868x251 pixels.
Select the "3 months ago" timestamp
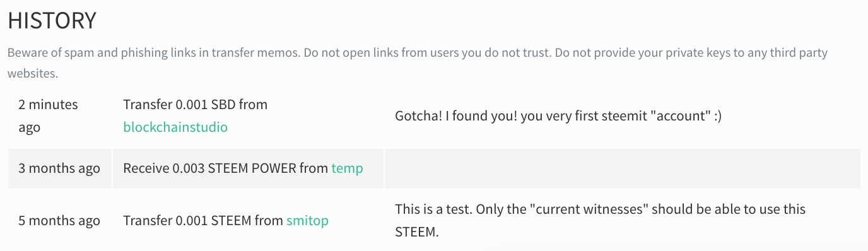pyautogui.click(x=59, y=168)
